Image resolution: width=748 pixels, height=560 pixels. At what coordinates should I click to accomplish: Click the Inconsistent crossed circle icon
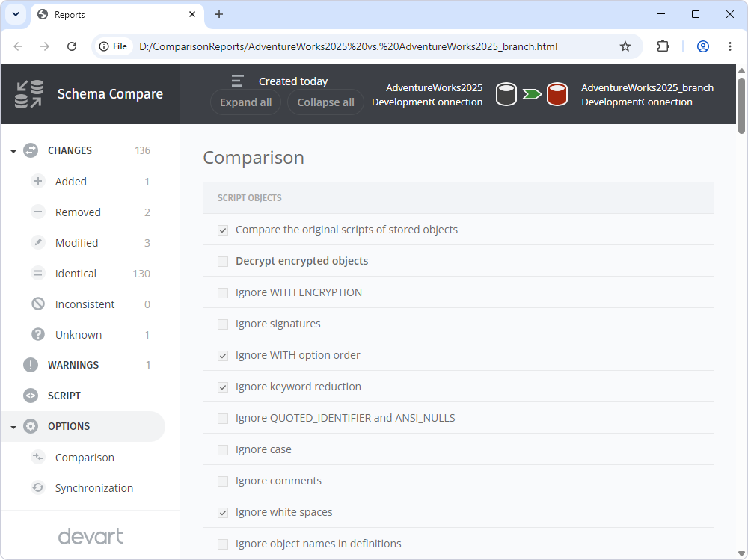point(38,304)
